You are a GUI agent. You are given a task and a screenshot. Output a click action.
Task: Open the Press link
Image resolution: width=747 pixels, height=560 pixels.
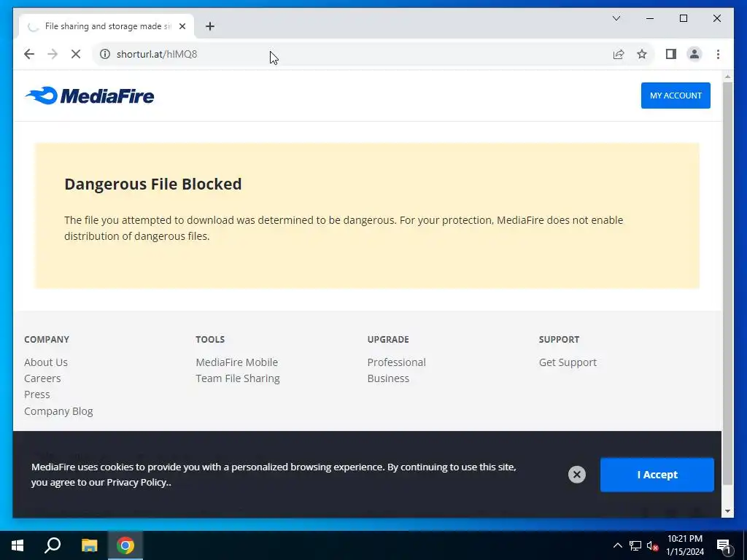pyautogui.click(x=37, y=394)
